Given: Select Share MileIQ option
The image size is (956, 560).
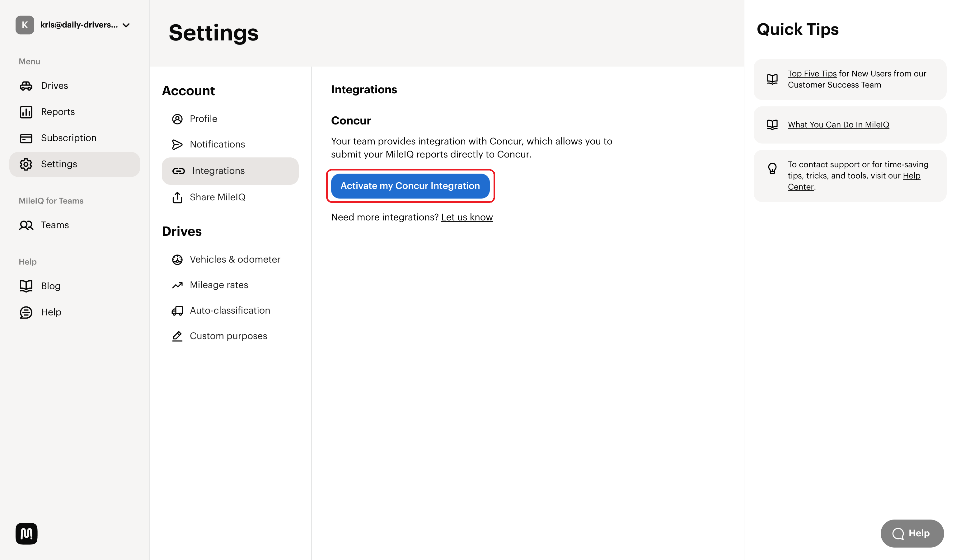Looking at the screenshot, I should click(230, 197).
